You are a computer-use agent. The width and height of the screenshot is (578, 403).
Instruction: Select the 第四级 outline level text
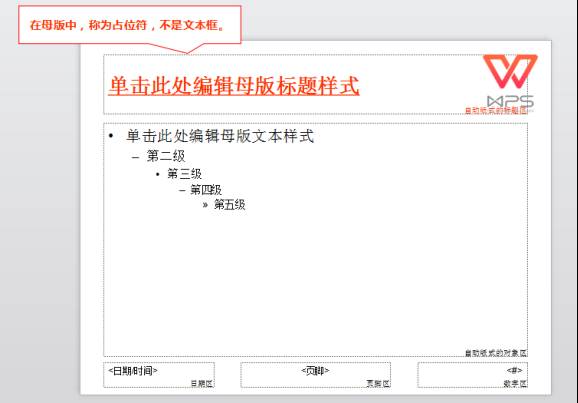tap(206, 190)
